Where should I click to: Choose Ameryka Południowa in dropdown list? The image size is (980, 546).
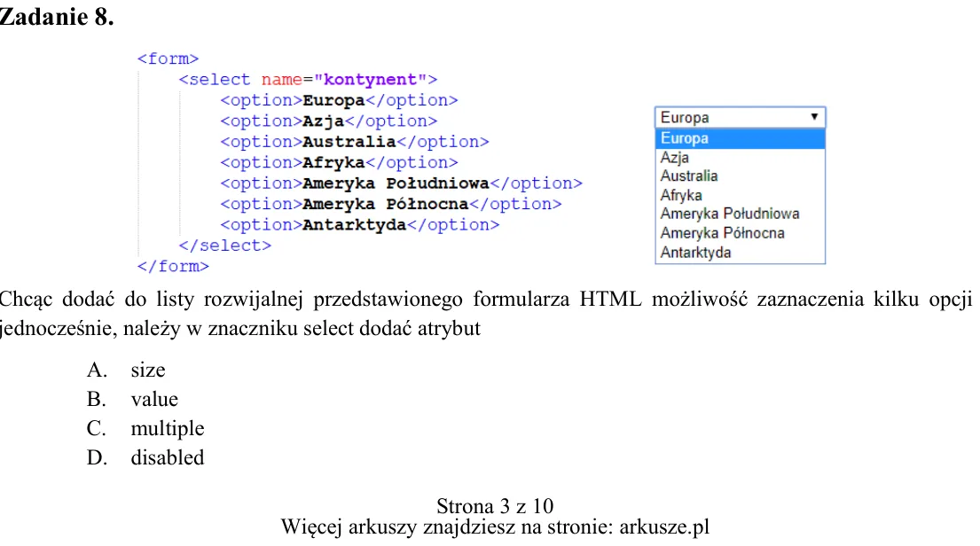tap(740, 214)
